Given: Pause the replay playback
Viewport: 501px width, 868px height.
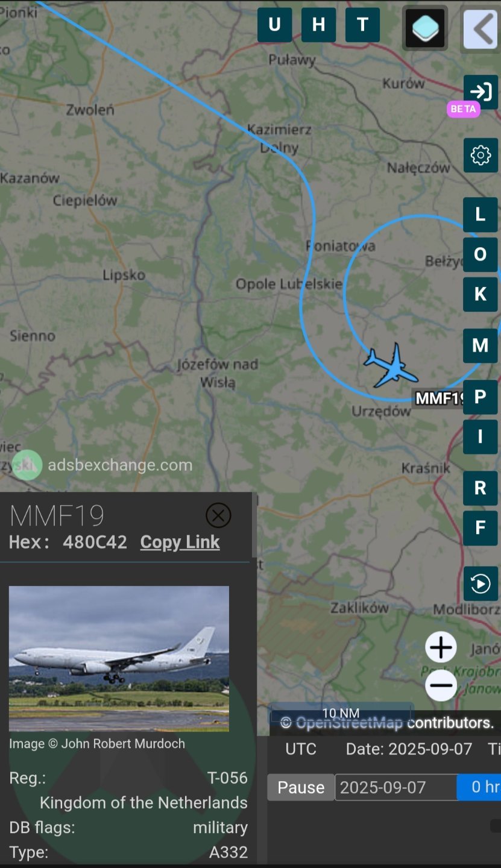Looking at the screenshot, I should click(x=301, y=787).
